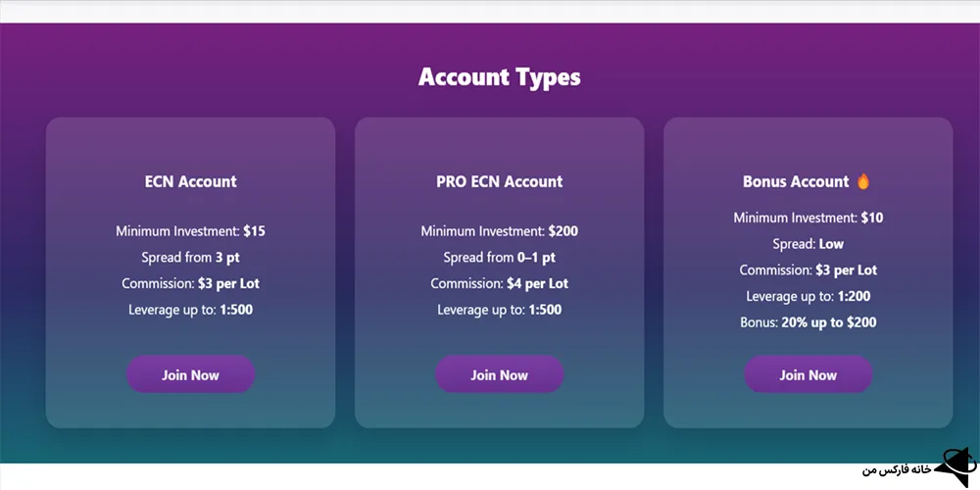980x490 pixels.
Task: Click the Leverage up to 1:200 line
Action: pos(808,296)
